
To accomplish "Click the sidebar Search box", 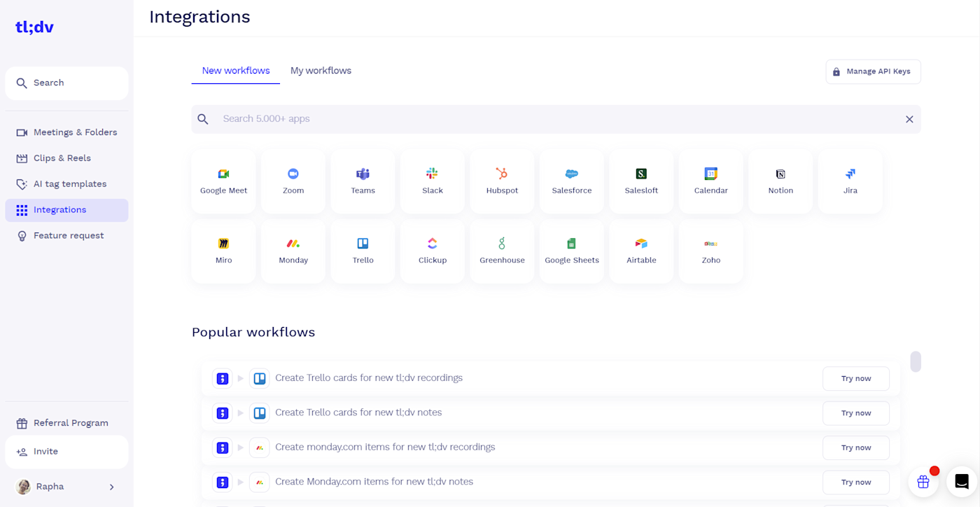I will (x=66, y=83).
